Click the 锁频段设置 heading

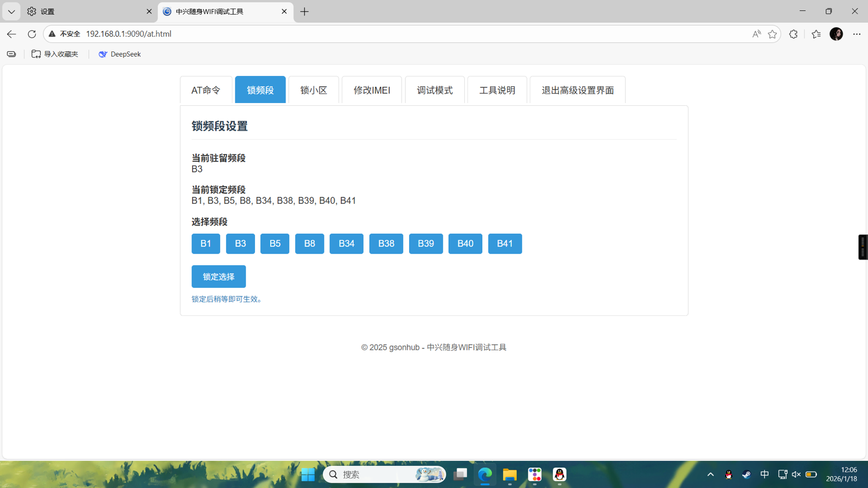coord(220,126)
